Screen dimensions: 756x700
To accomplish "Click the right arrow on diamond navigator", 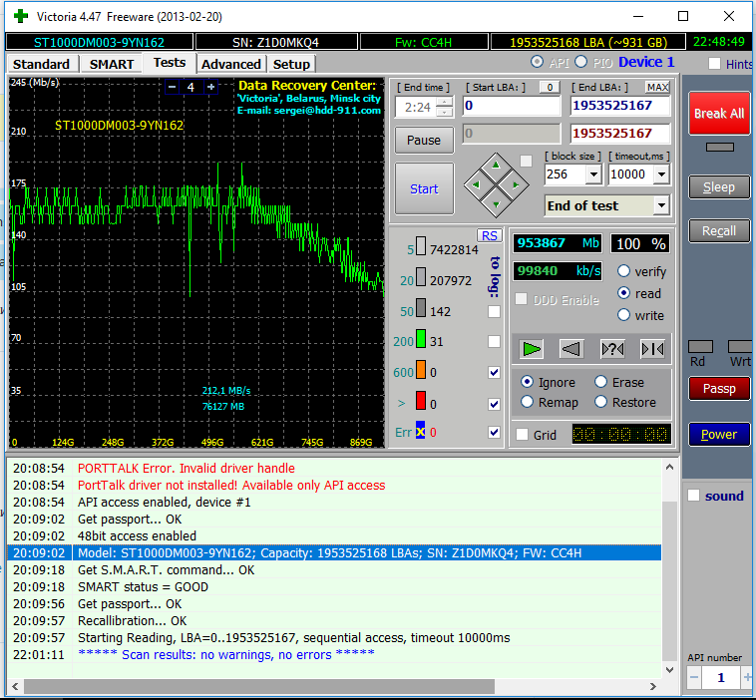I will (x=516, y=184).
